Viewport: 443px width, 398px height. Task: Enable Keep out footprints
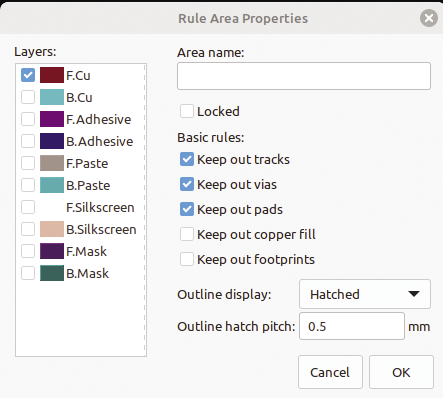pos(187,259)
